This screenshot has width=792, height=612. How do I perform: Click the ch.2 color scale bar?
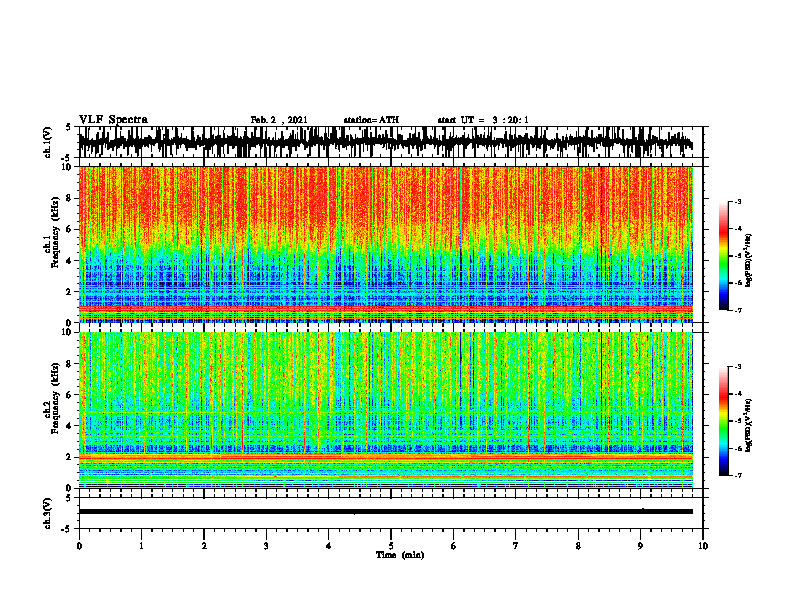coord(723,421)
